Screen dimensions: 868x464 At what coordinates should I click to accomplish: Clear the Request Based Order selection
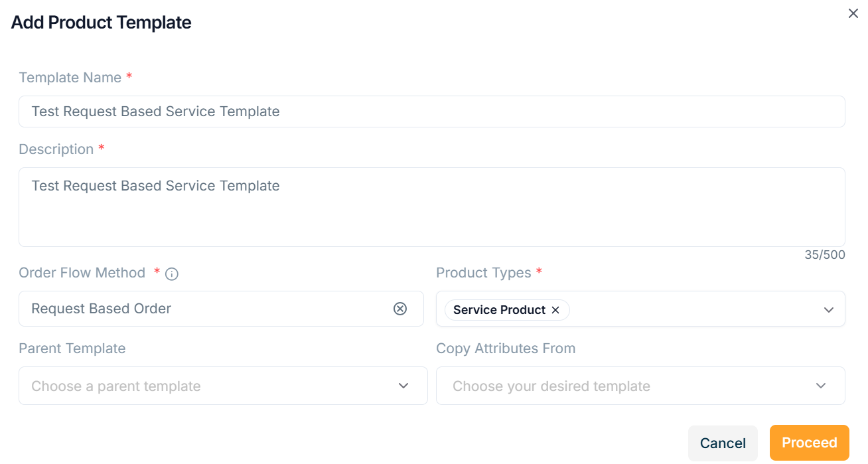[x=400, y=309]
